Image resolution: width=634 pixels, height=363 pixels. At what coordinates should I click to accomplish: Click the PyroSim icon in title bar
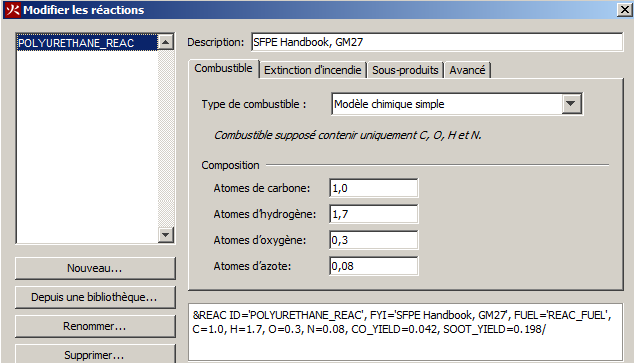13,9
